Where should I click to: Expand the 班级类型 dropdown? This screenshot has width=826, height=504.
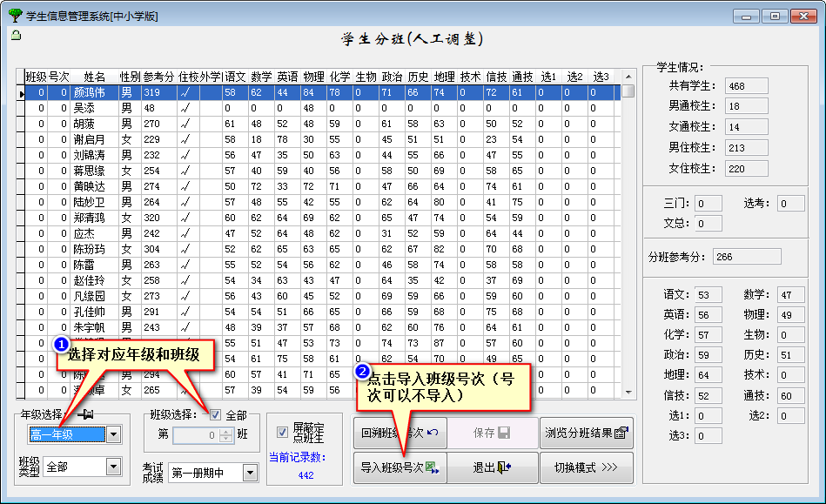point(113,467)
